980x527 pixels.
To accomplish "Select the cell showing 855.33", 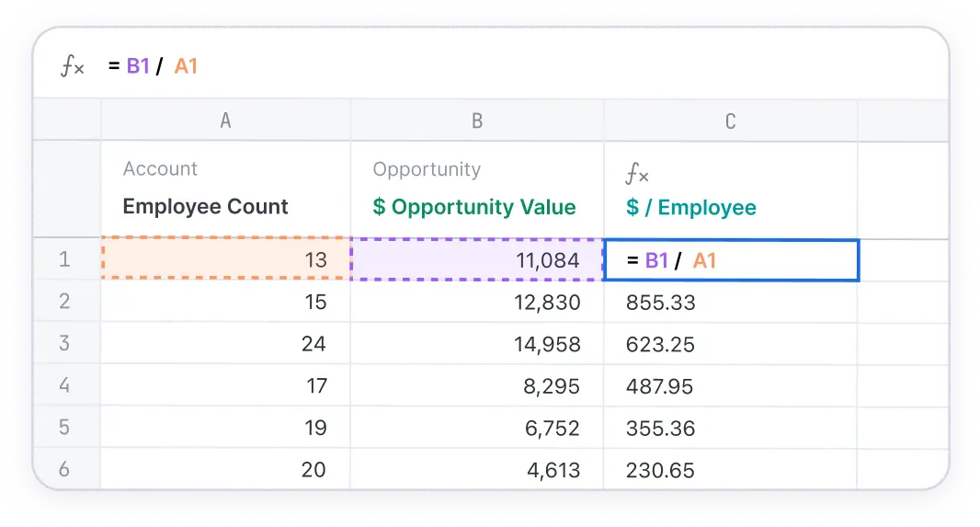I will tap(731, 303).
